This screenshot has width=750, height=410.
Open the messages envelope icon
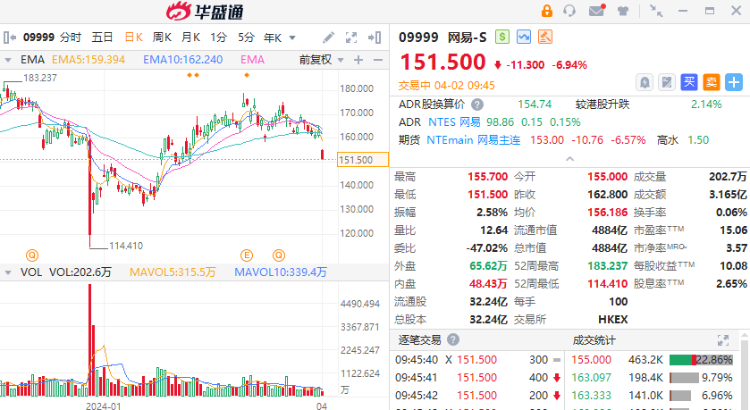coord(597,10)
